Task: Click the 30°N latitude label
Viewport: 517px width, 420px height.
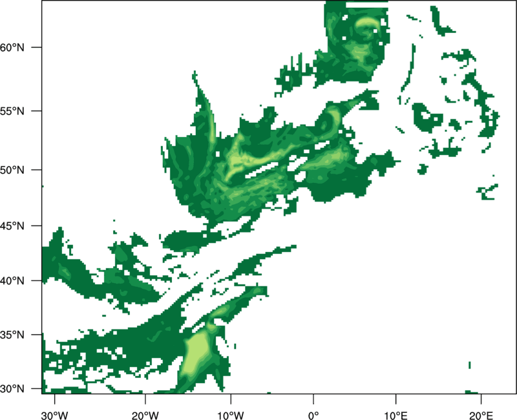Action: 12,389
